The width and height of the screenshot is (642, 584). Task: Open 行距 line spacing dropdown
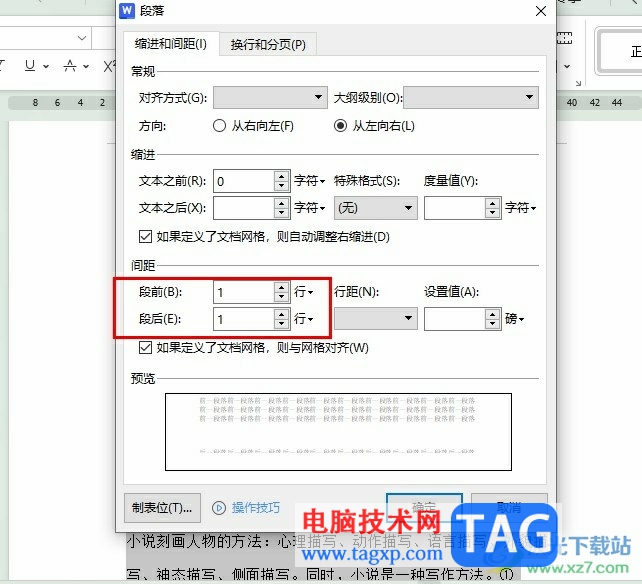click(x=375, y=318)
